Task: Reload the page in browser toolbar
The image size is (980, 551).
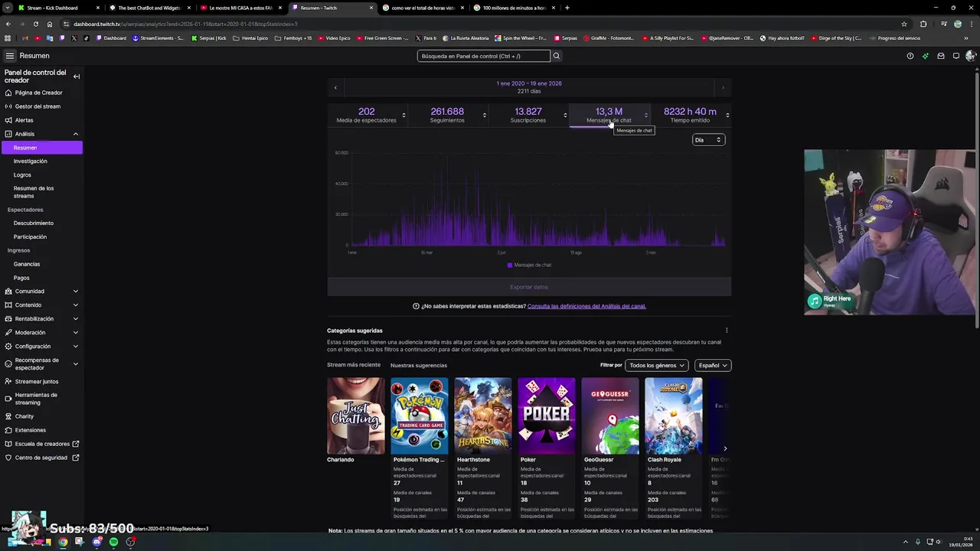Action: [x=36, y=24]
